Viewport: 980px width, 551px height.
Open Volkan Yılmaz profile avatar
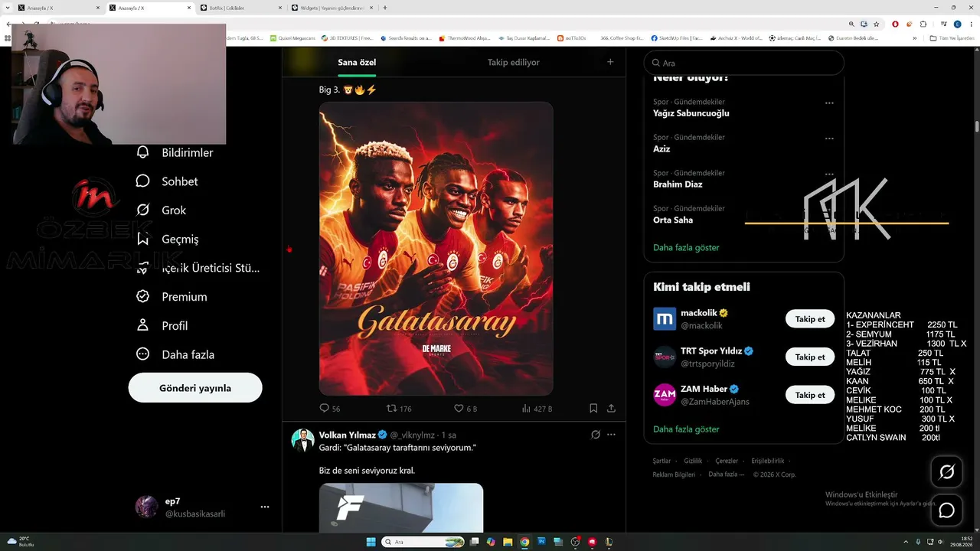(x=303, y=440)
